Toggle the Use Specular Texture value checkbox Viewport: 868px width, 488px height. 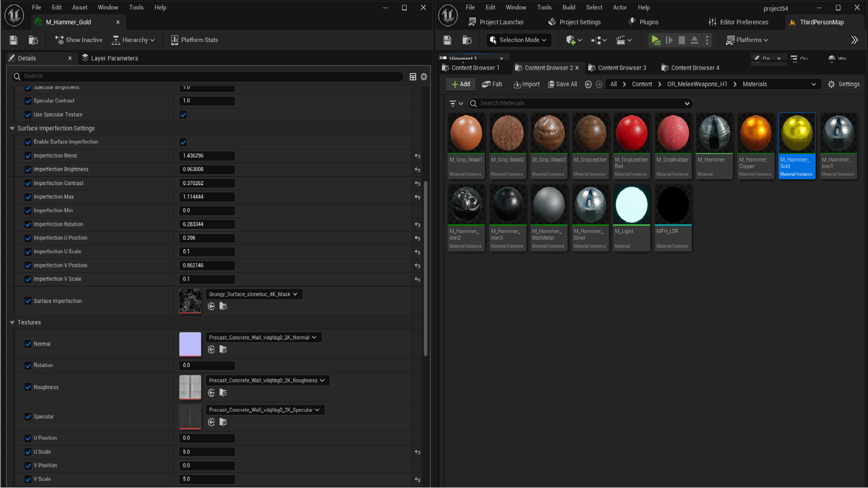[183, 114]
